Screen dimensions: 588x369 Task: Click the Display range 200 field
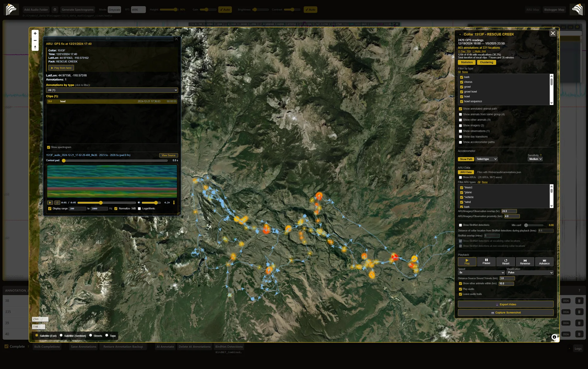point(77,209)
